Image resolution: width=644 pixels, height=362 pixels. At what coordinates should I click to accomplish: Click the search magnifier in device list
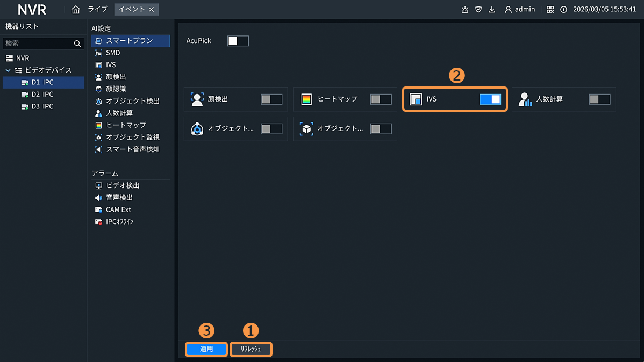(x=77, y=44)
